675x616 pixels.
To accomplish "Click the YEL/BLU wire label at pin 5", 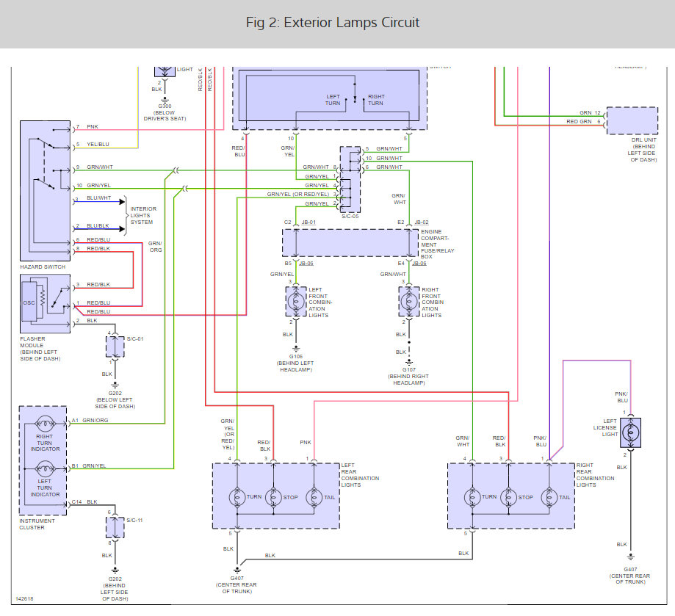I will [x=98, y=144].
